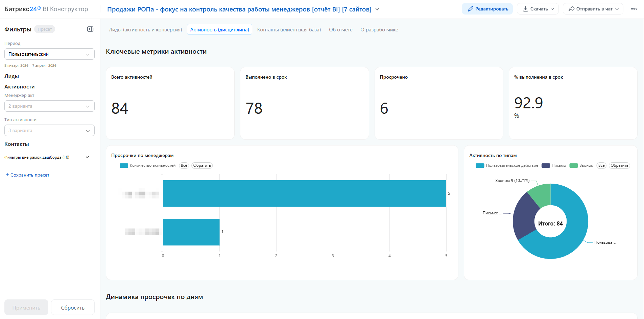This screenshot has width=644, height=319.
Task: Open the Менеджер акт dropdown
Action: [49, 106]
